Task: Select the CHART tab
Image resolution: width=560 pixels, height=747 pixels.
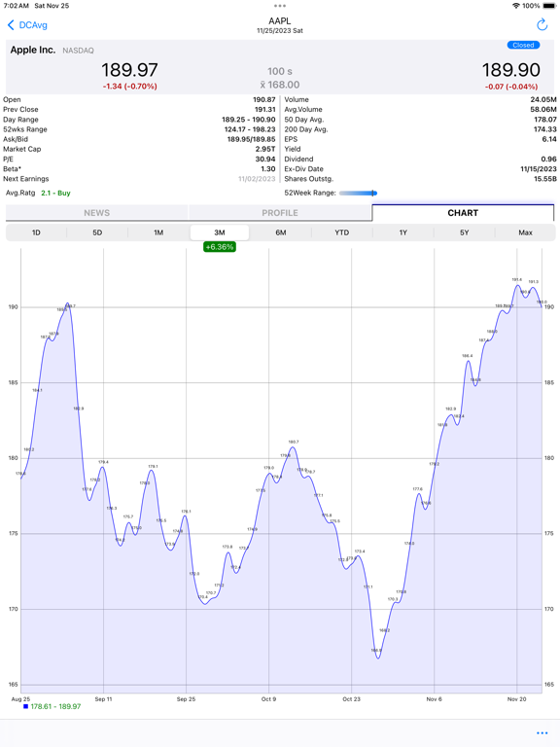Action: pos(463,213)
